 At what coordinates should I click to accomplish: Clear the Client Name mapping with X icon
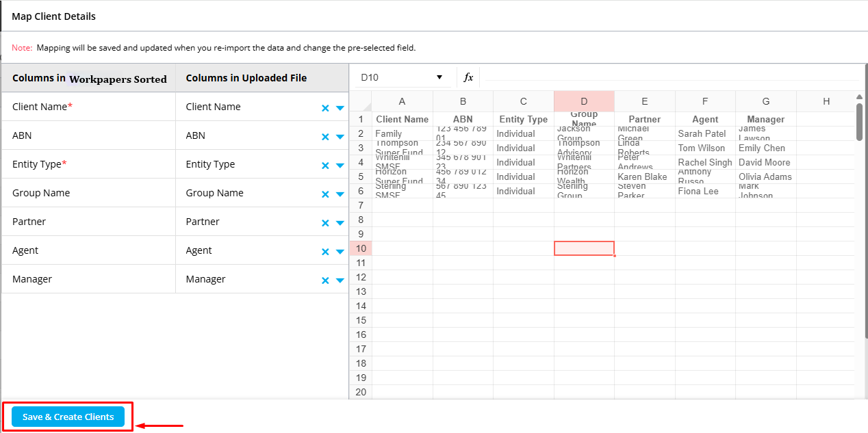click(325, 108)
